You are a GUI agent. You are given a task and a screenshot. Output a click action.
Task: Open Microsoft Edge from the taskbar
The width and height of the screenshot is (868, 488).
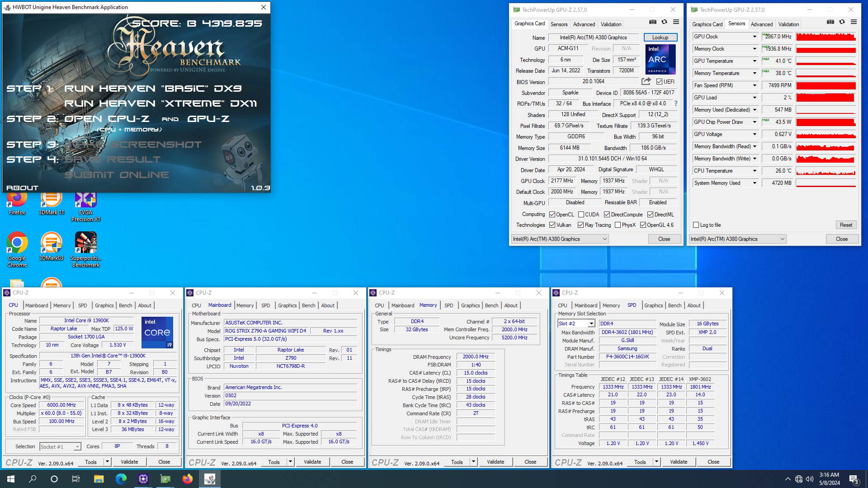click(121, 479)
